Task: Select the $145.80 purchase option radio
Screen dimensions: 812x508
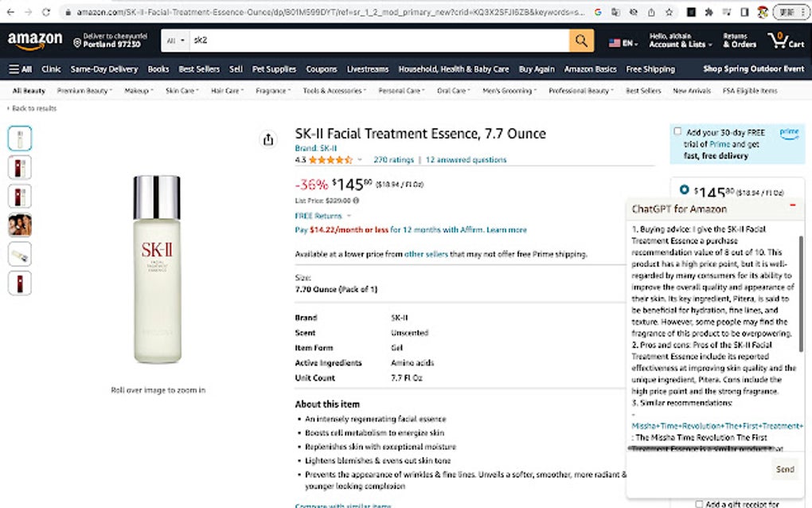Action: [x=684, y=190]
